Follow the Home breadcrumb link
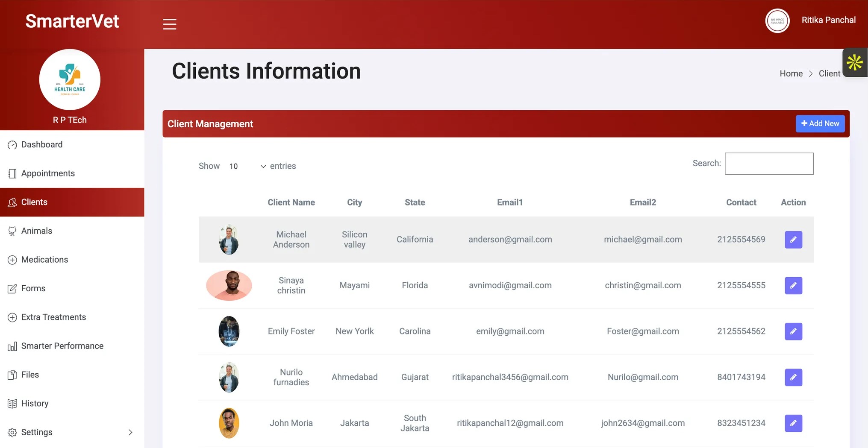Image resolution: width=868 pixels, height=448 pixels. pos(791,73)
